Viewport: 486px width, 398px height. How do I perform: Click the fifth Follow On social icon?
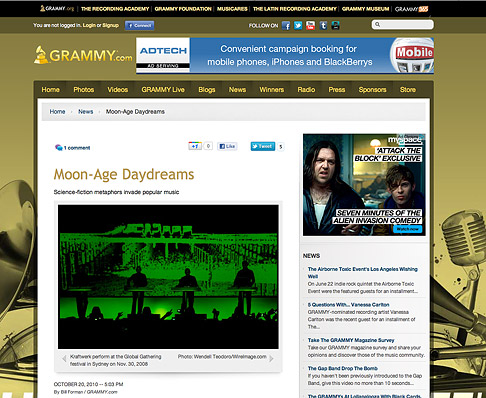tap(335, 25)
